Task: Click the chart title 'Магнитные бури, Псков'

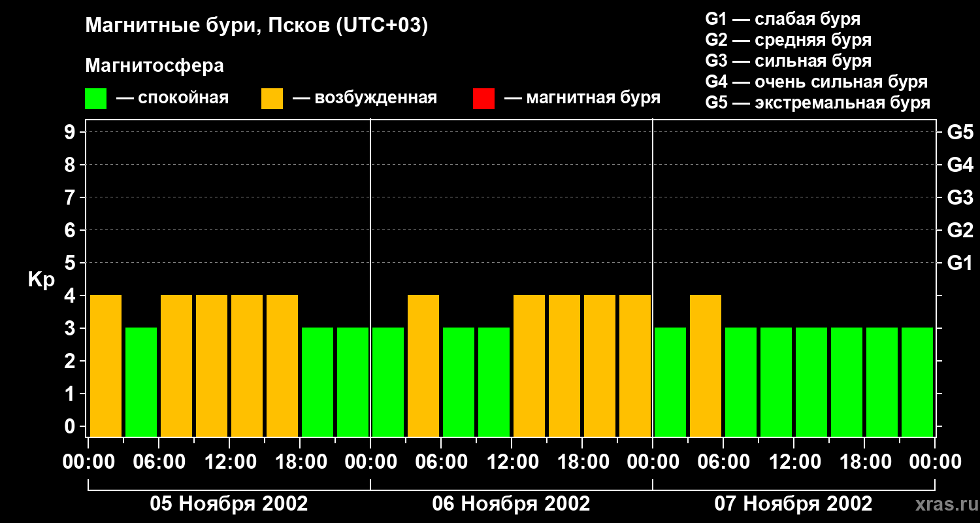Action: [x=256, y=26]
